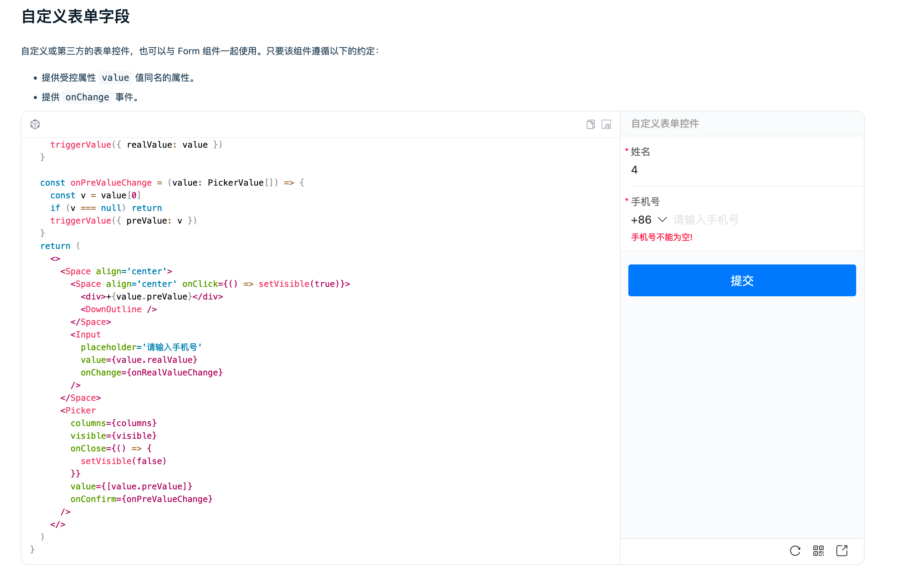The image size is (899, 588).
Task: Open demo in new window icon
Action: 842,551
